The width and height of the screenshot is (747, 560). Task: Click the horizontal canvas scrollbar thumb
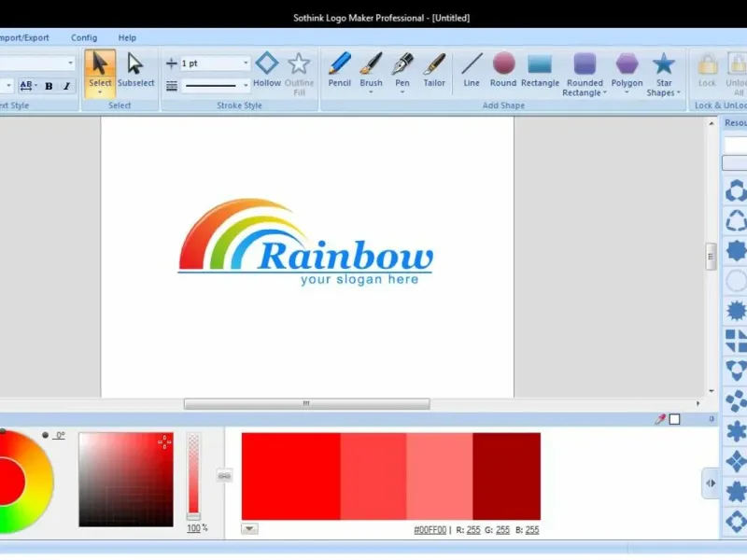(x=307, y=404)
